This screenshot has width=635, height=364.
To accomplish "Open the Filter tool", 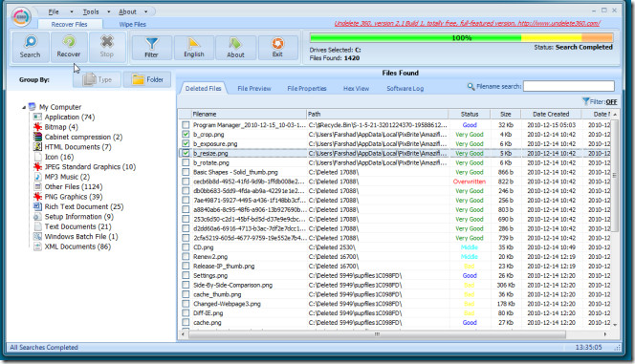I will point(151,48).
